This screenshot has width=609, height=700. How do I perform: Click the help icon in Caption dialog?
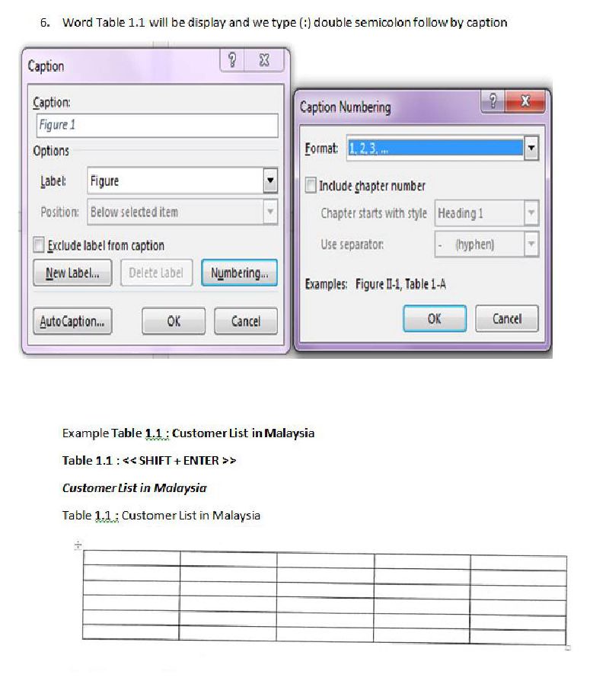click(232, 62)
